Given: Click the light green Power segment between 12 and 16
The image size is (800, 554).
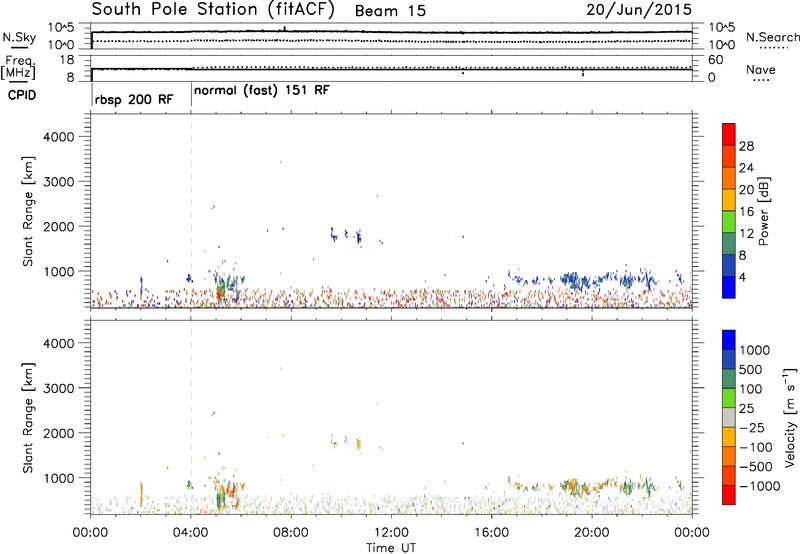Looking at the screenshot, I should [x=729, y=221].
